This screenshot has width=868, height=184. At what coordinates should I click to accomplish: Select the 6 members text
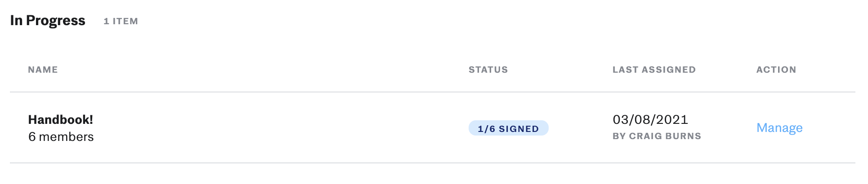click(x=61, y=136)
